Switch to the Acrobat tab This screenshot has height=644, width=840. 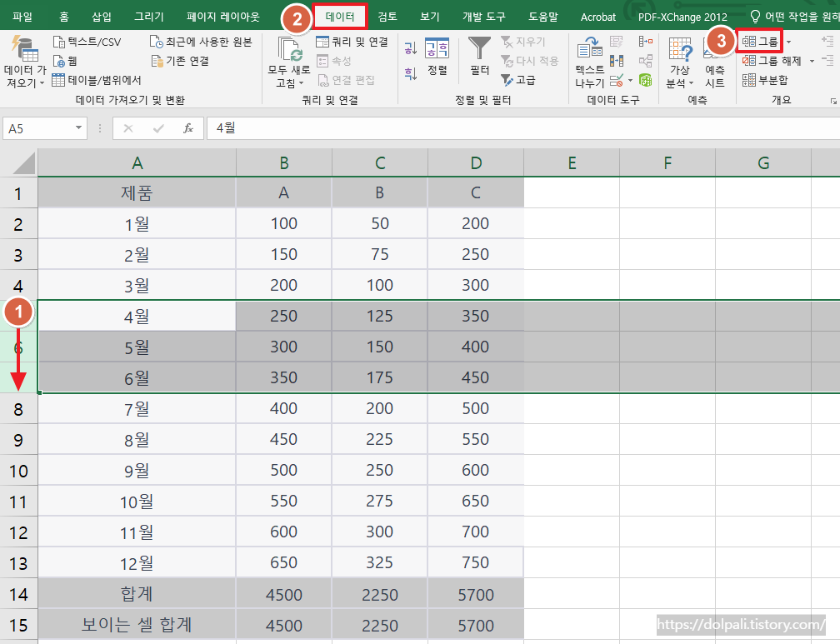[x=597, y=17]
